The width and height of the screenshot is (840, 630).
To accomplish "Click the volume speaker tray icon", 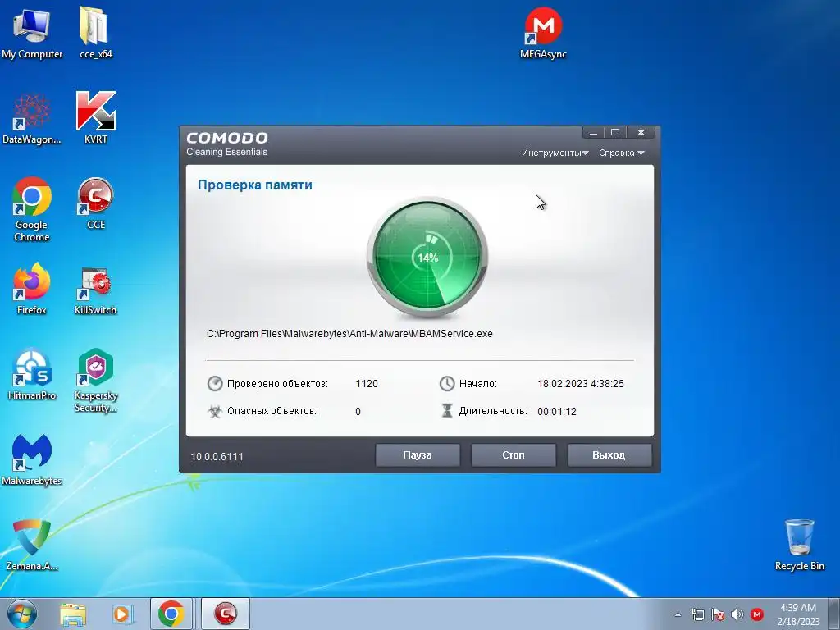I will (x=737, y=614).
